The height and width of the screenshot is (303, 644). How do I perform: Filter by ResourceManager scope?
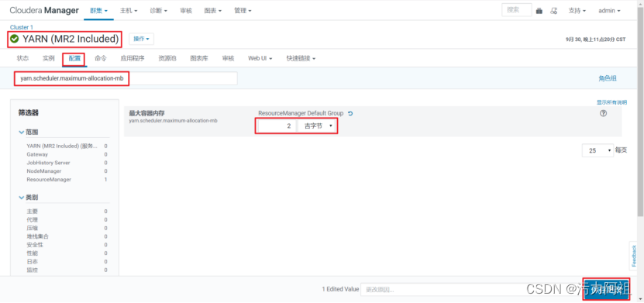tap(49, 180)
